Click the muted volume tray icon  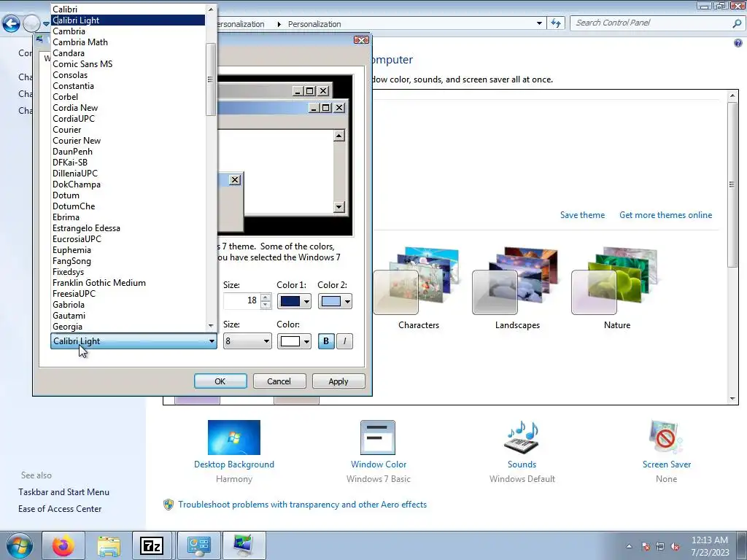point(675,546)
